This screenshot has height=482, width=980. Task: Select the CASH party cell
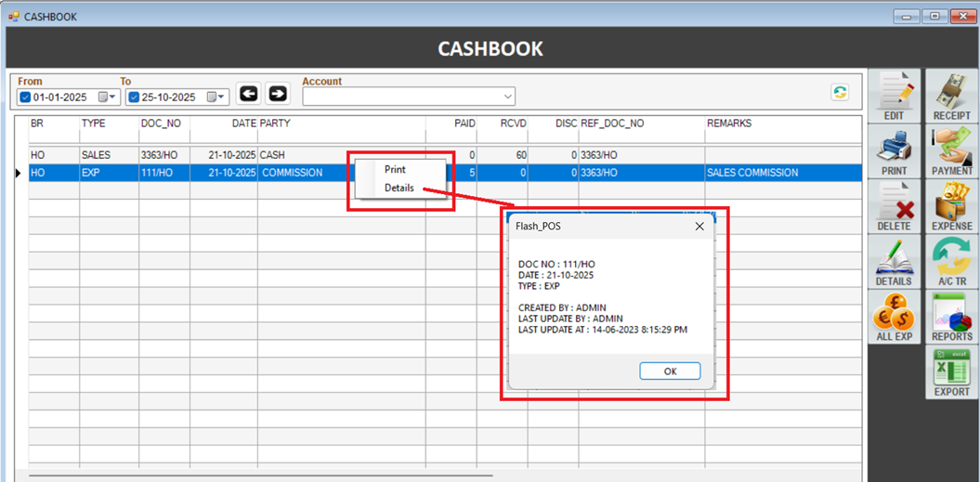pos(341,155)
